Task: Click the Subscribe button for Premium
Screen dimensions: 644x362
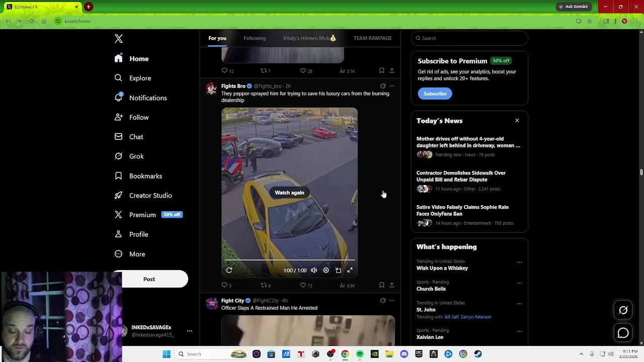Action: [435, 94]
